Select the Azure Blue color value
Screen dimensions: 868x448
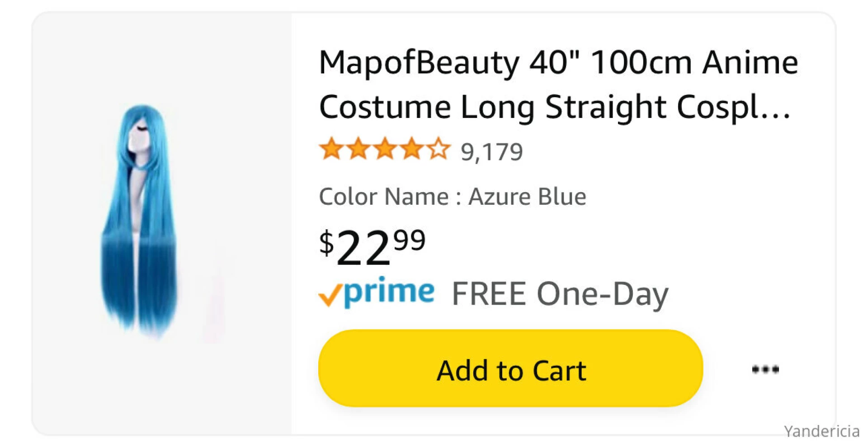(x=527, y=197)
